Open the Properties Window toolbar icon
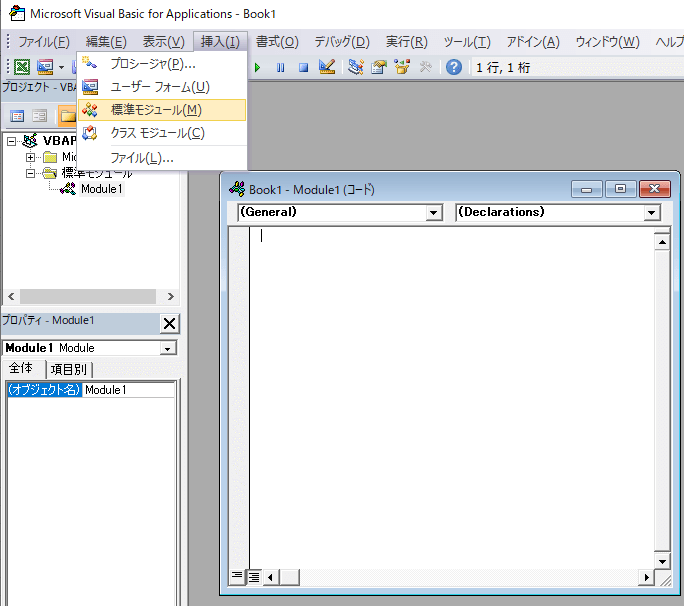Viewport: 684px width, 606px height. coord(379,67)
